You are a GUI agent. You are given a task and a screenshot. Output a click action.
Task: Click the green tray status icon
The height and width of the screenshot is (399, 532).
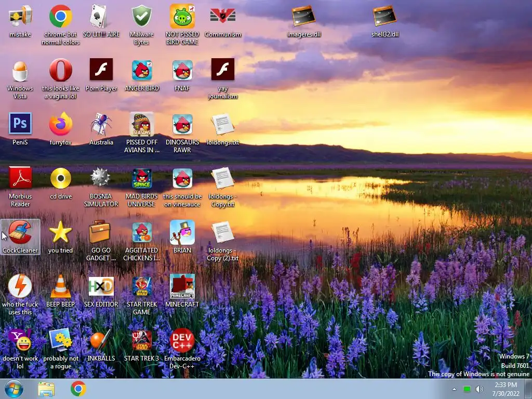(467, 389)
